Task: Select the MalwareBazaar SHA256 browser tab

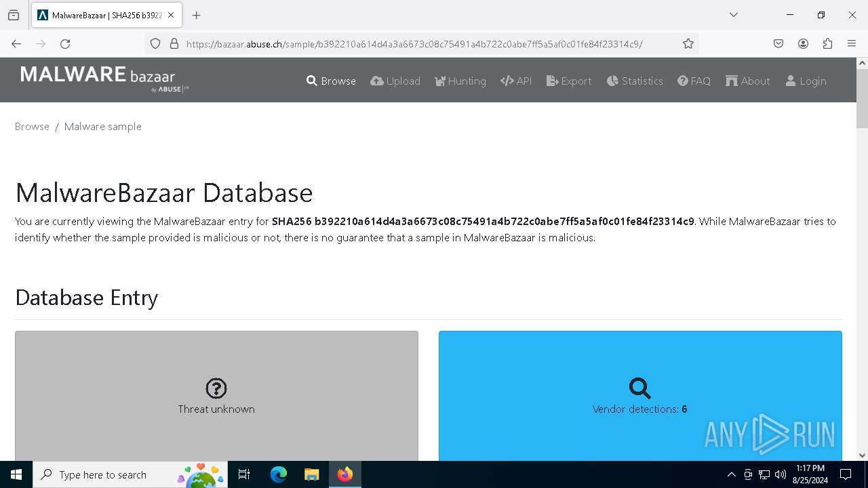Action: pyautogui.click(x=106, y=15)
